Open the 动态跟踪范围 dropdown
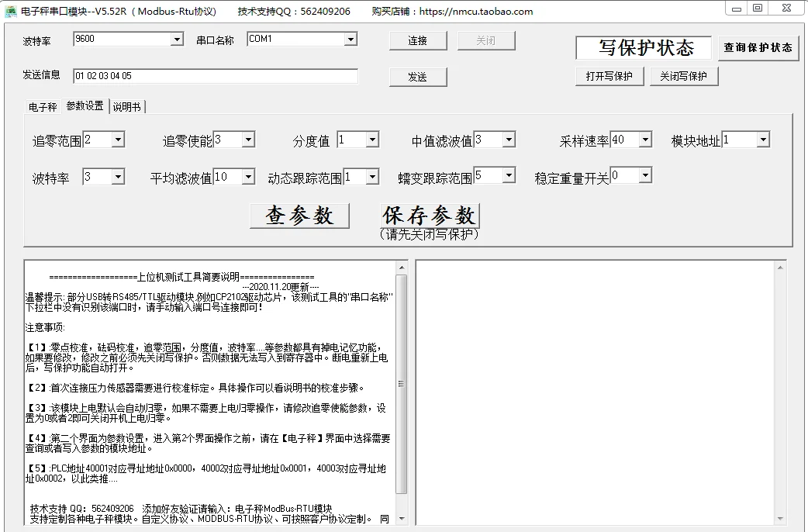The width and height of the screenshot is (808, 532). coord(372,178)
